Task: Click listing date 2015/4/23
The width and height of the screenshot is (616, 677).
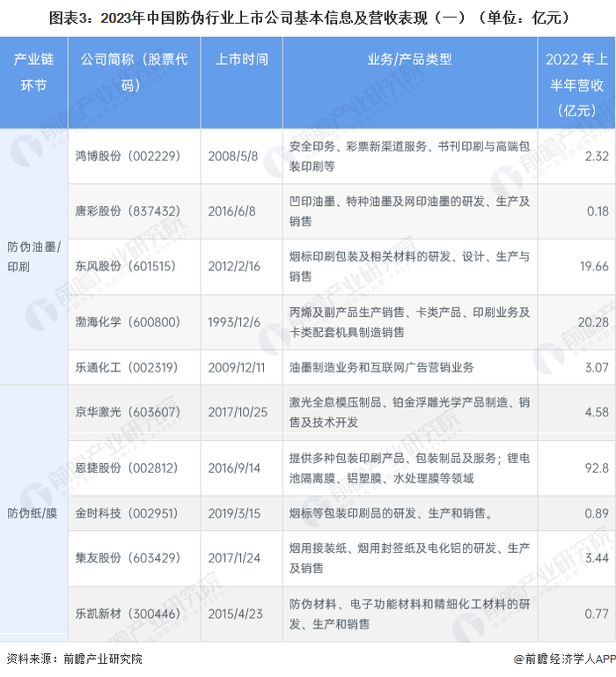Action: click(x=235, y=614)
